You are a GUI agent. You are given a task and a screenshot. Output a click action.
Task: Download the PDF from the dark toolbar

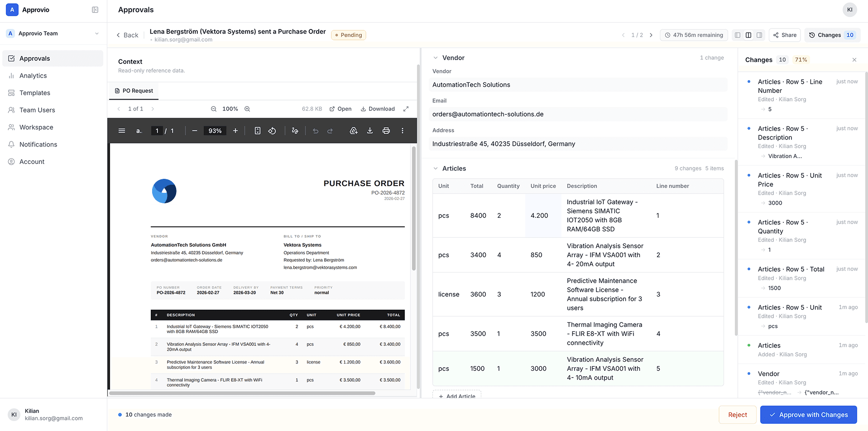click(370, 130)
